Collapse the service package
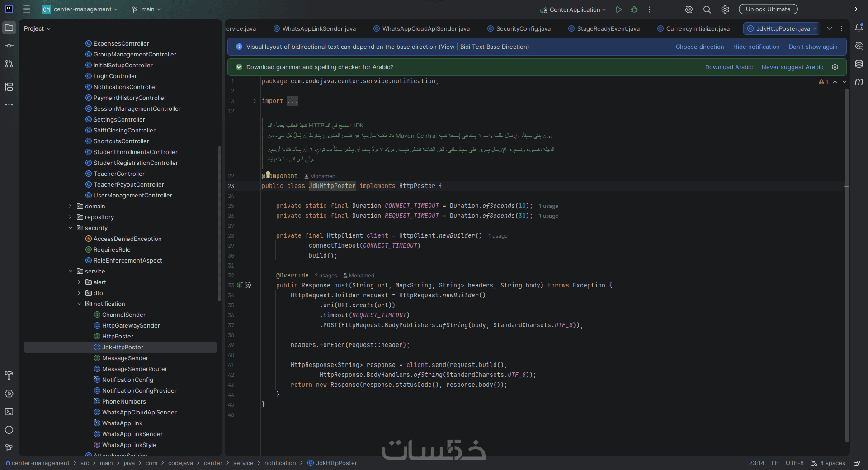The height and width of the screenshot is (470, 868). [x=71, y=271]
